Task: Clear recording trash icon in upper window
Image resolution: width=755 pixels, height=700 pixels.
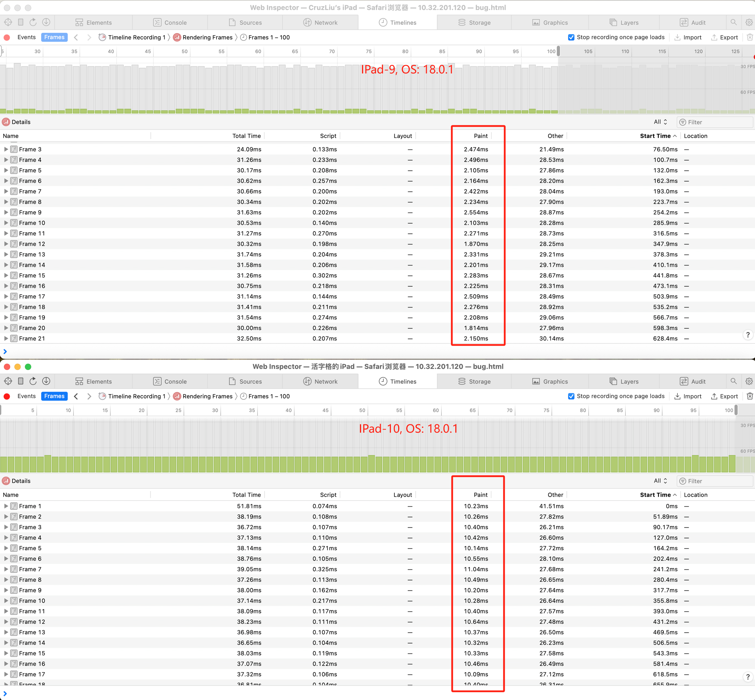Action: pos(749,37)
